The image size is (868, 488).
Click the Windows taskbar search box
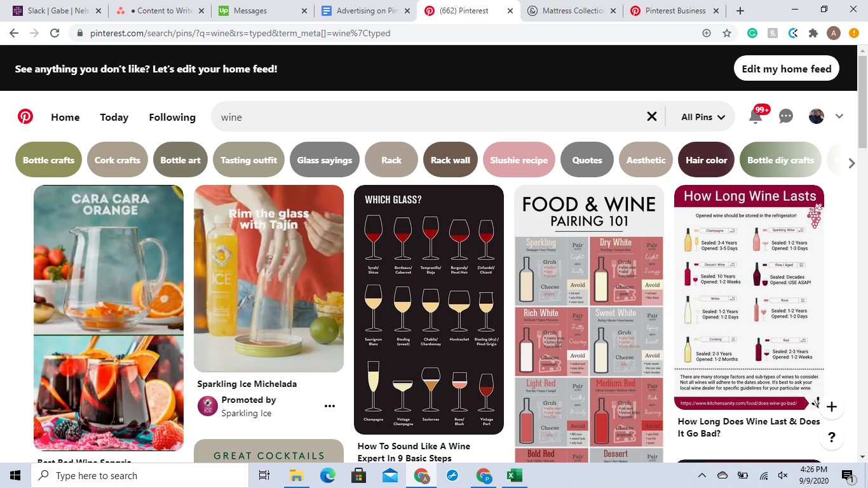pyautogui.click(x=140, y=475)
